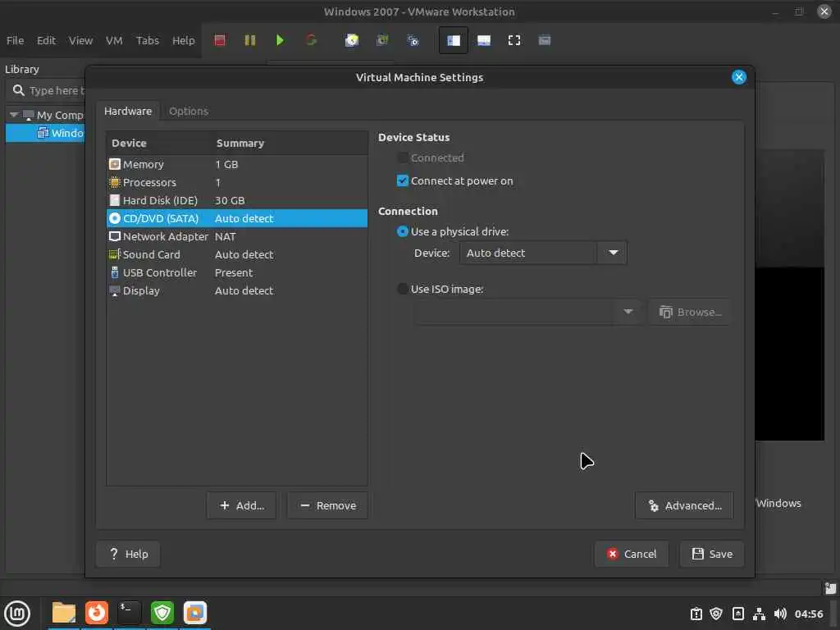The width and height of the screenshot is (840, 630).
Task: Click the ISO image path field
Action: point(517,312)
